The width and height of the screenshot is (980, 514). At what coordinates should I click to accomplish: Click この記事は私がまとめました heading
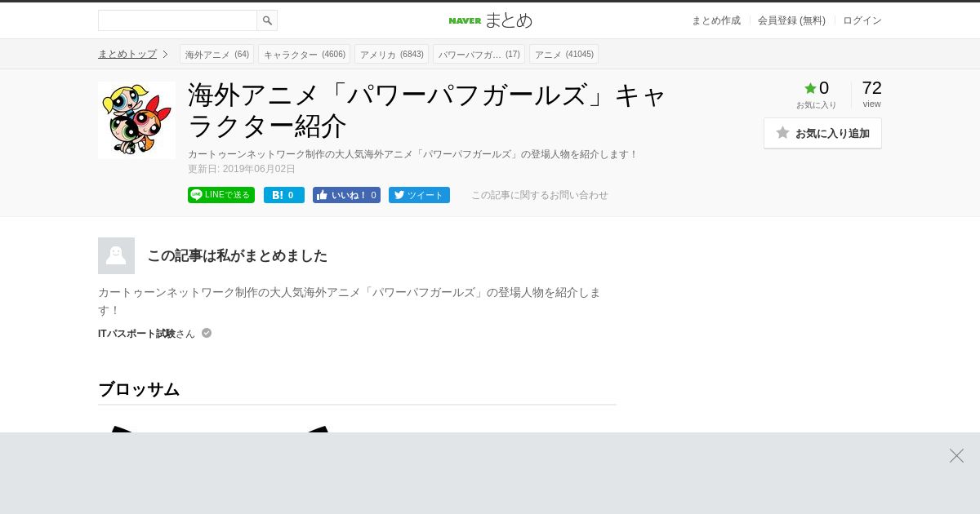point(237,255)
